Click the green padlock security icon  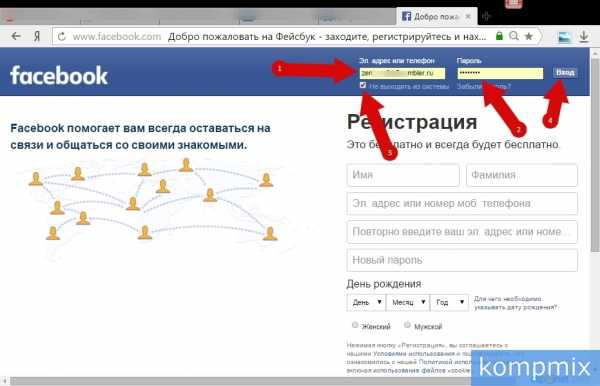(x=499, y=36)
